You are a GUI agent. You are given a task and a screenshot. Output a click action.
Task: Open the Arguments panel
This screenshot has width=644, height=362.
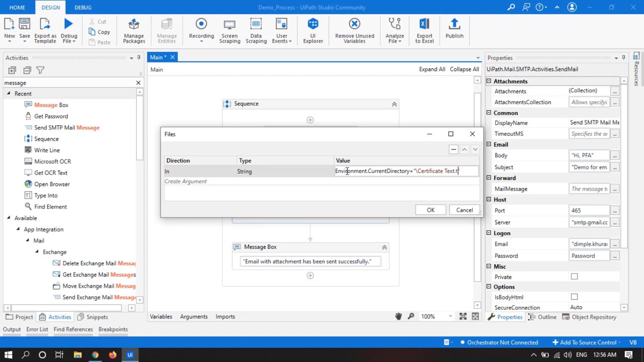tap(194, 317)
